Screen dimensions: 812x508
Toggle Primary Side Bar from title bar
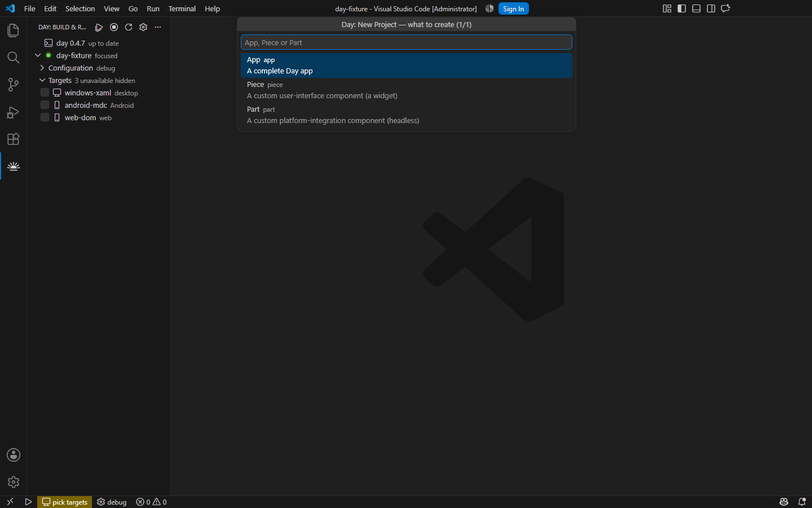682,8
